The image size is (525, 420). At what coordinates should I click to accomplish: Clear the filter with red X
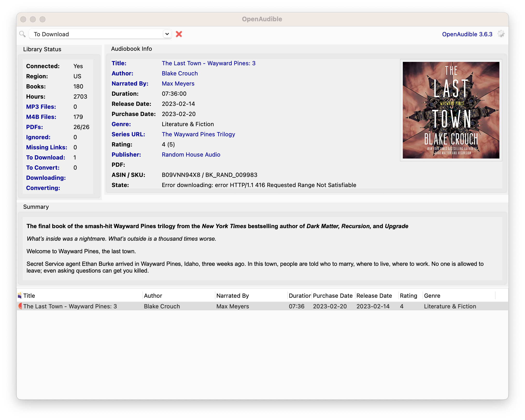coord(179,34)
